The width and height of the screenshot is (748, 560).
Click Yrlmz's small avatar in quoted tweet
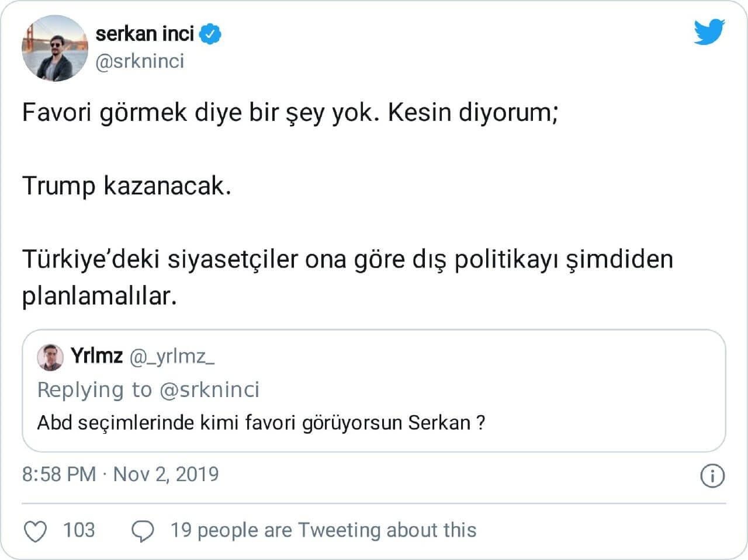[50, 357]
